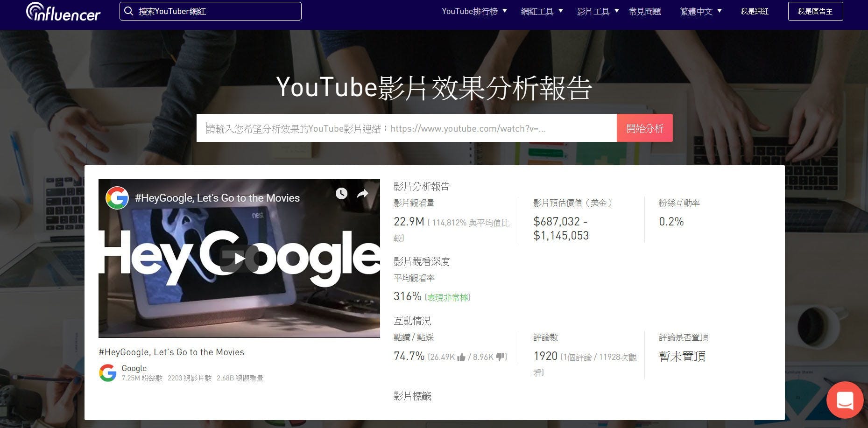Click the 我是網紅 link
This screenshot has width=868, height=428.
(755, 11)
